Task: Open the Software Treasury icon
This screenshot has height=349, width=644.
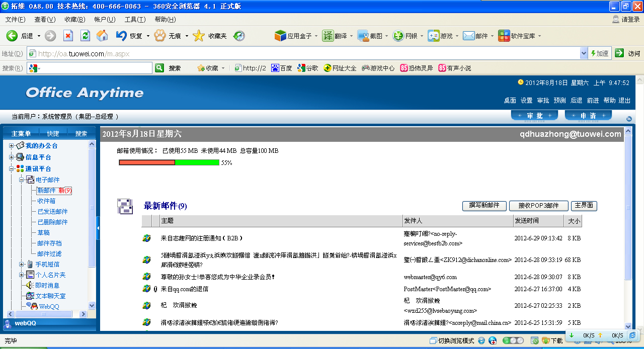Action: 504,36
